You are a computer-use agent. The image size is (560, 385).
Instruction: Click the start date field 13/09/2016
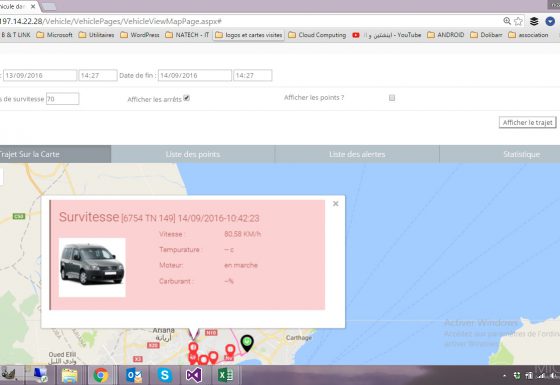pos(40,75)
